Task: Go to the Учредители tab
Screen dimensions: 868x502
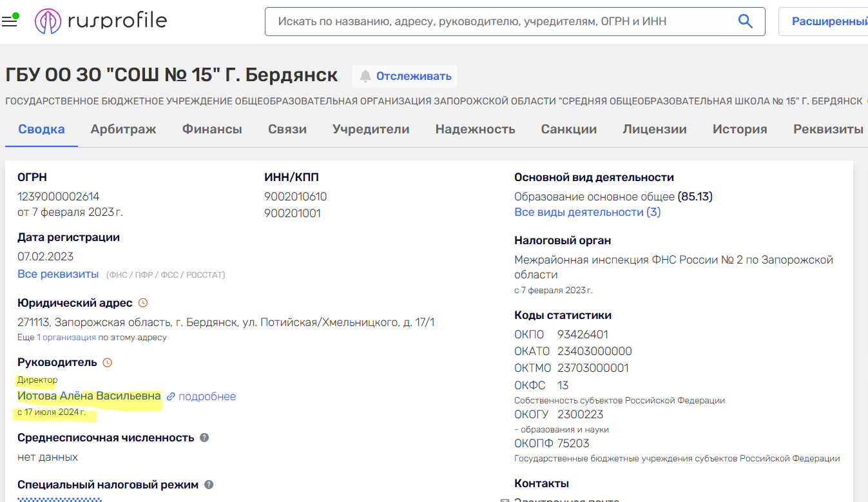Action: tap(371, 129)
